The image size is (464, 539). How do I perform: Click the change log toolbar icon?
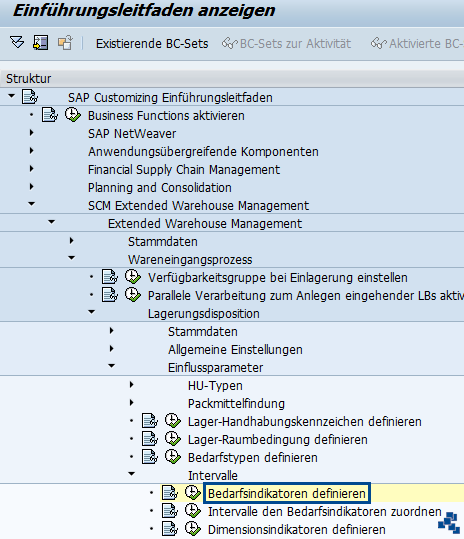[x=65, y=43]
